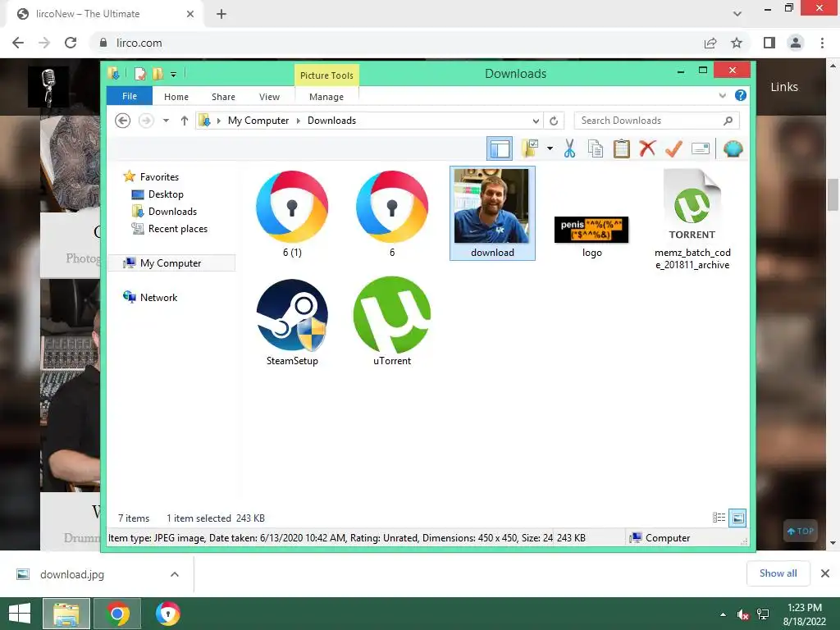Switch to large icons view icon
840x630 pixels.
point(737,518)
